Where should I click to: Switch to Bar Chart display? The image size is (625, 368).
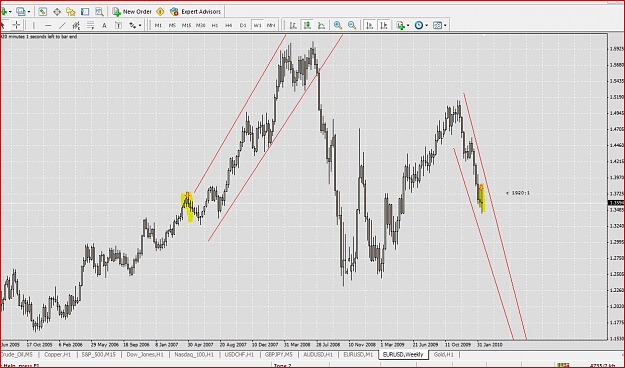[293, 26]
